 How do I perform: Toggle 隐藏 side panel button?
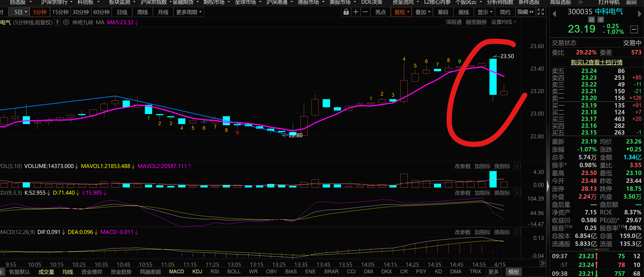[x=526, y=12]
